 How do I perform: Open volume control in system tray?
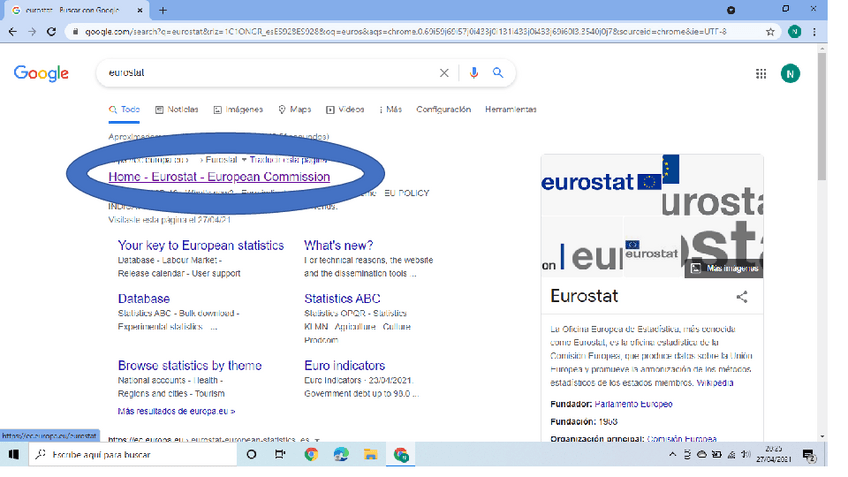(746, 455)
